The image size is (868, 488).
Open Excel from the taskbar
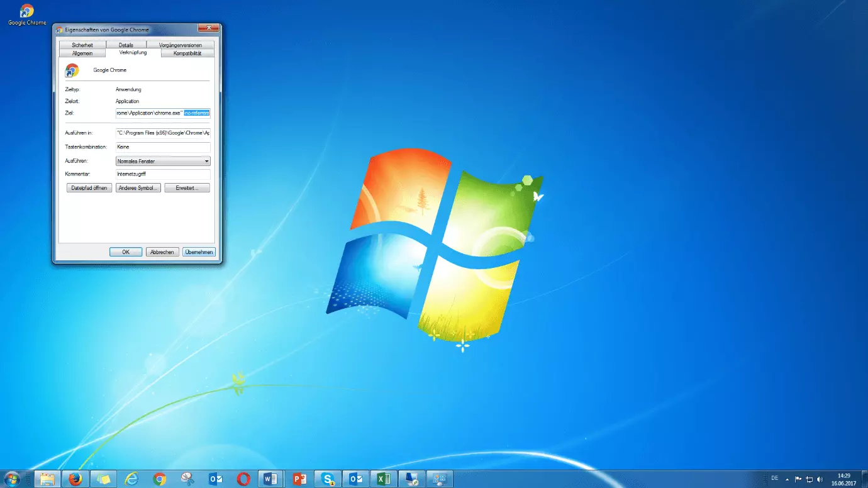pos(383,479)
